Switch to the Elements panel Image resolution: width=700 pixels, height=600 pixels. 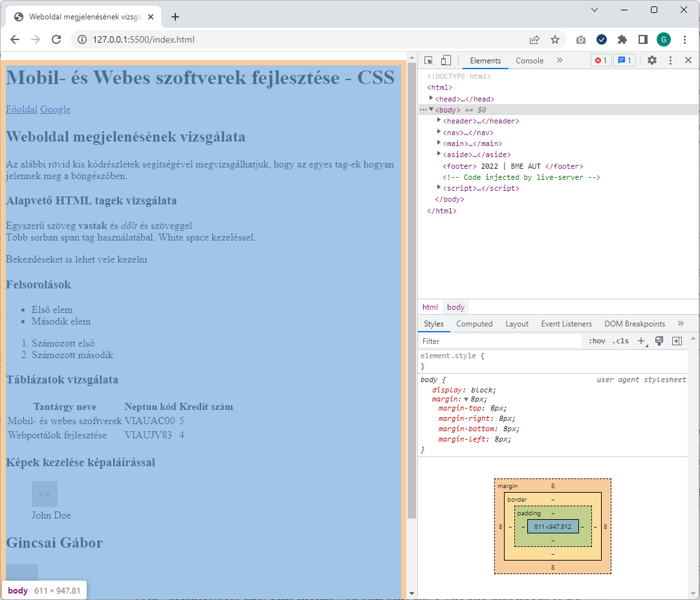tap(485, 61)
